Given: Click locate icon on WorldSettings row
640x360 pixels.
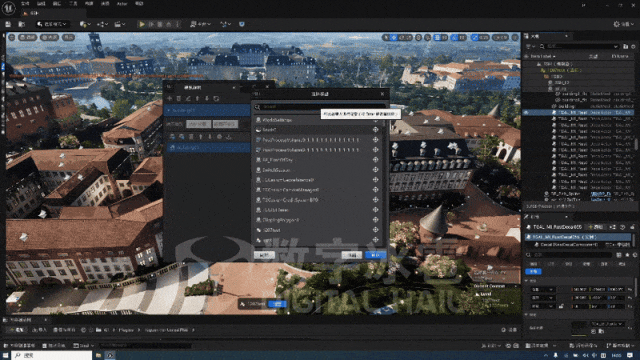Looking at the screenshot, I should [376, 120].
